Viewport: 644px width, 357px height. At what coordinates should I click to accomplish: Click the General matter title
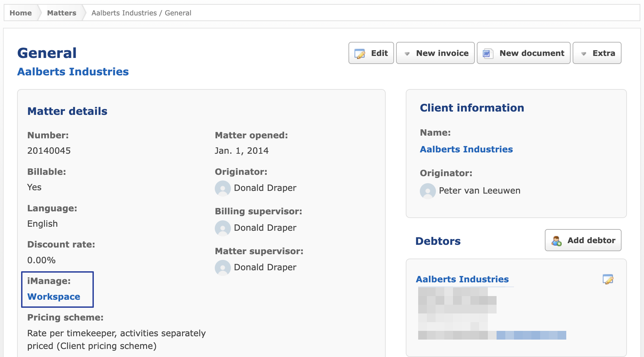tap(47, 53)
